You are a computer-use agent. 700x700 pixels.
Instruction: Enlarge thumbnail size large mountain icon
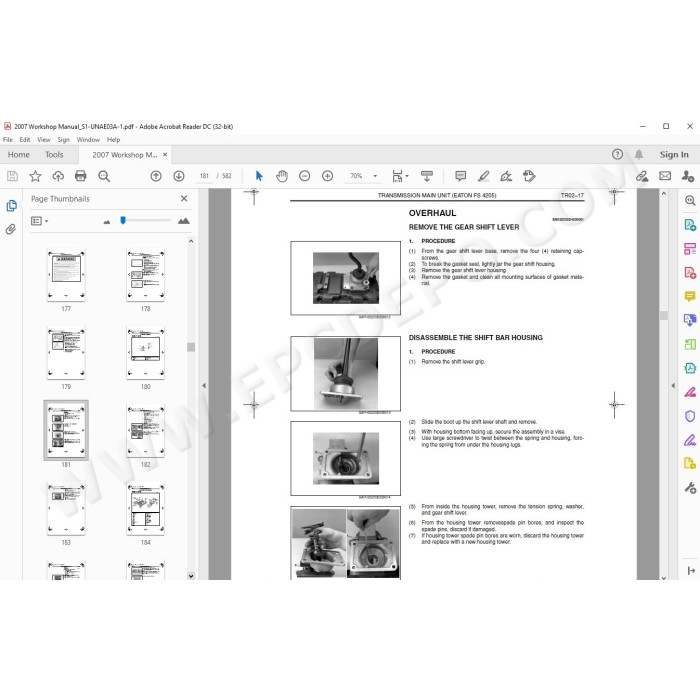click(x=183, y=221)
